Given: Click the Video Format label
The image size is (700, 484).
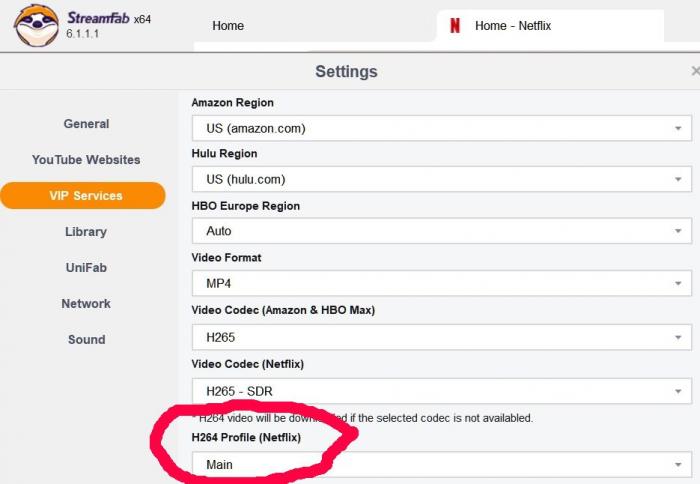Looking at the screenshot, I should (226, 258).
